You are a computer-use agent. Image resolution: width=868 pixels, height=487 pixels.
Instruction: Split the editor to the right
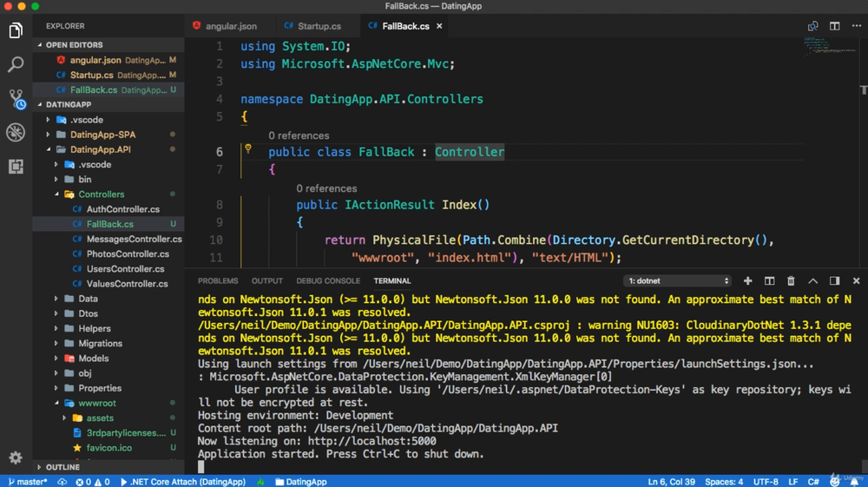(x=835, y=26)
